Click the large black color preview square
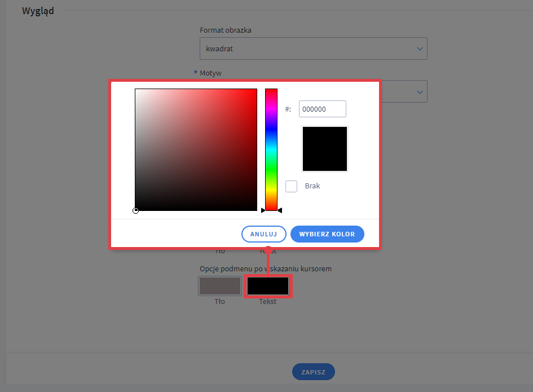This screenshot has width=533, height=392. click(325, 149)
